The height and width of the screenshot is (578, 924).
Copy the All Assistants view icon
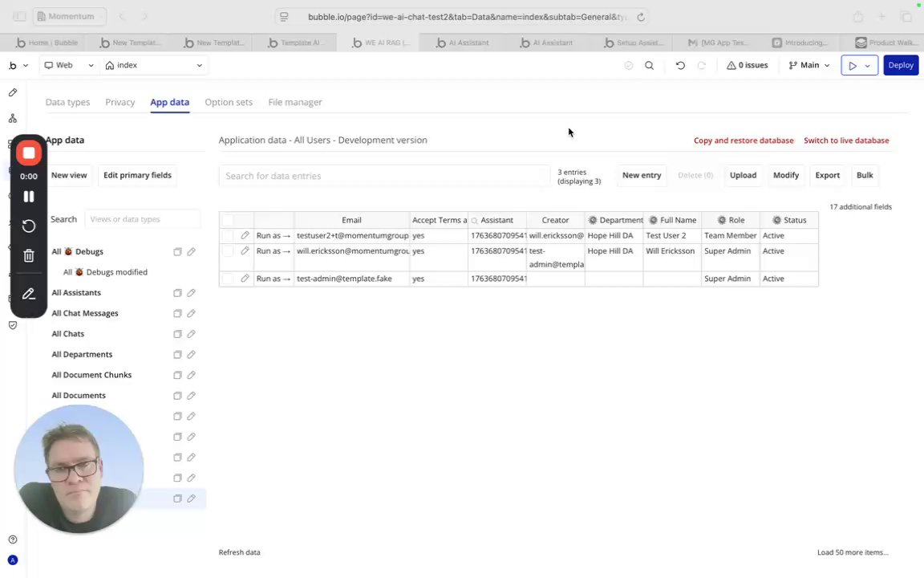[177, 293]
